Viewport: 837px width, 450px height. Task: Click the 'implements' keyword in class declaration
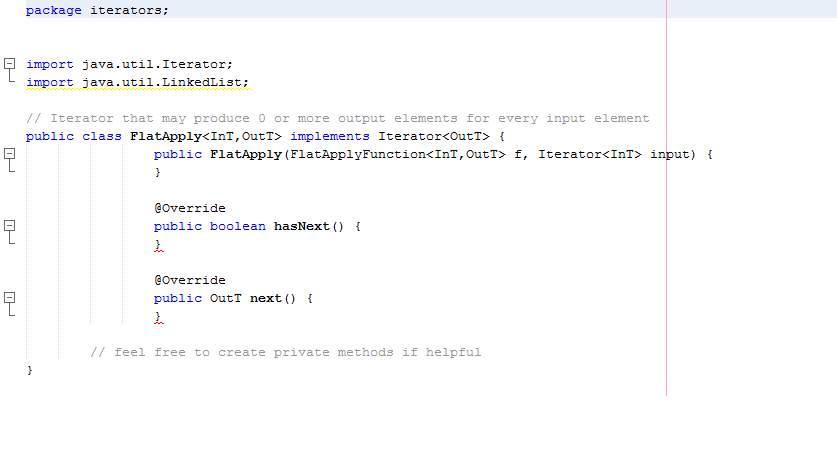click(329, 136)
